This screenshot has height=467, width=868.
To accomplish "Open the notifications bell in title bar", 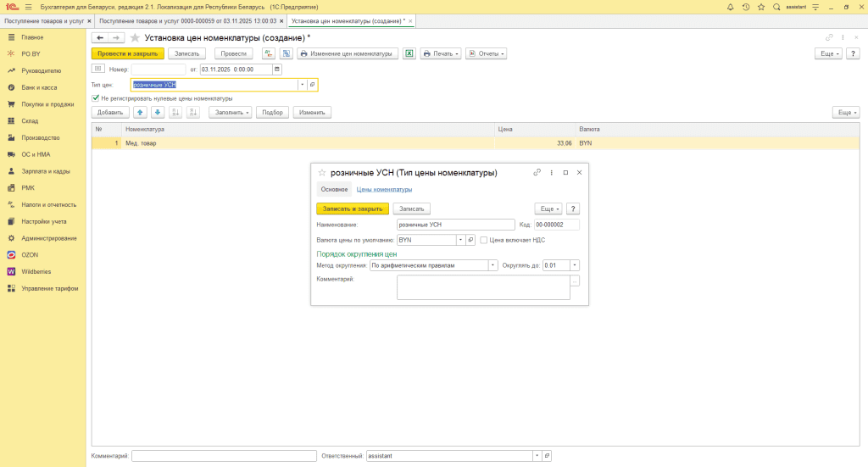I will [x=732, y=7].
